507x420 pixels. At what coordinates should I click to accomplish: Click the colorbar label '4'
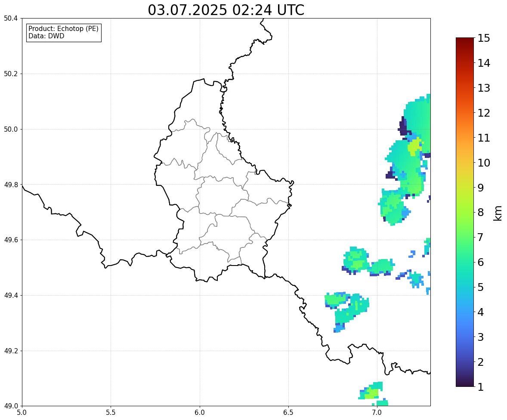(x=481, y=312)
